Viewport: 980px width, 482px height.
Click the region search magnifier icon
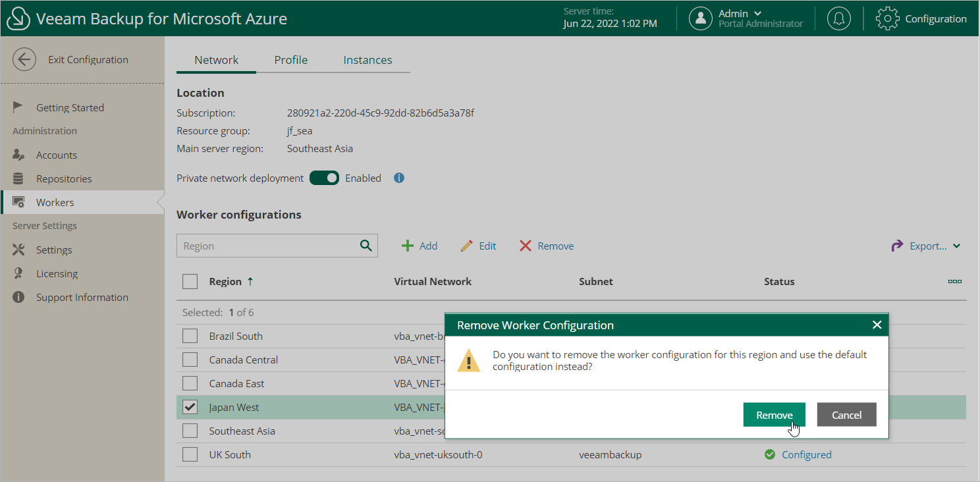pyautogui.click(x=366, y=246)
